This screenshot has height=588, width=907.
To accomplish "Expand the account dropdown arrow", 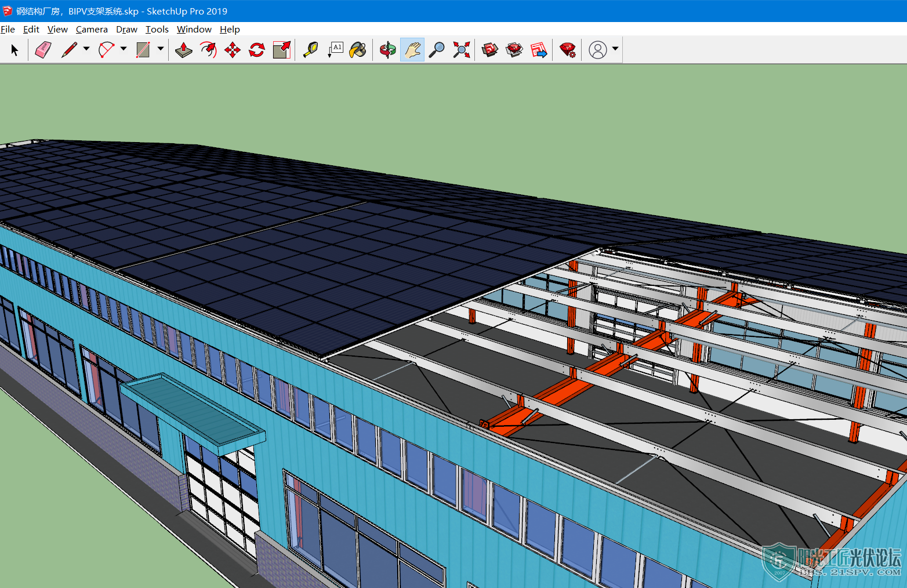I will (615, 49).
